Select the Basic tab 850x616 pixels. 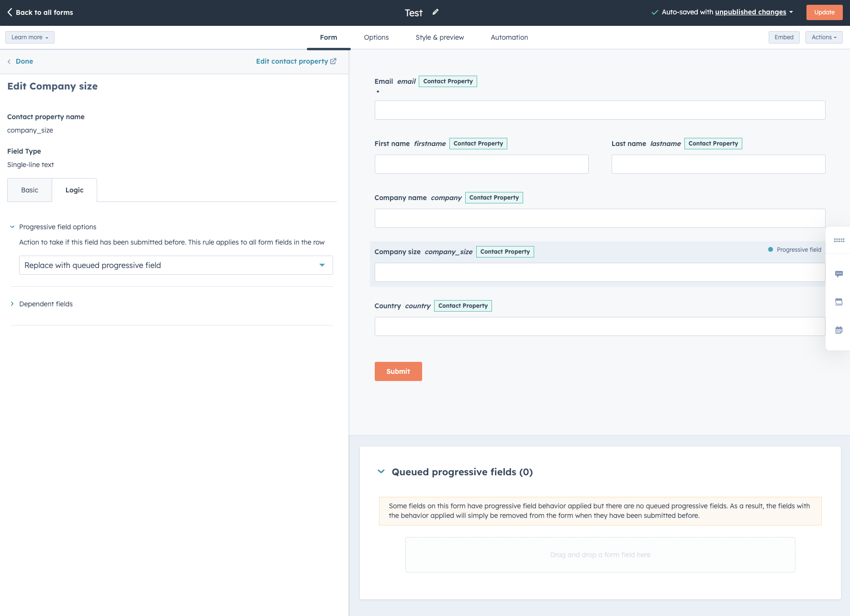pyautogui.click(x=30, y=190)
